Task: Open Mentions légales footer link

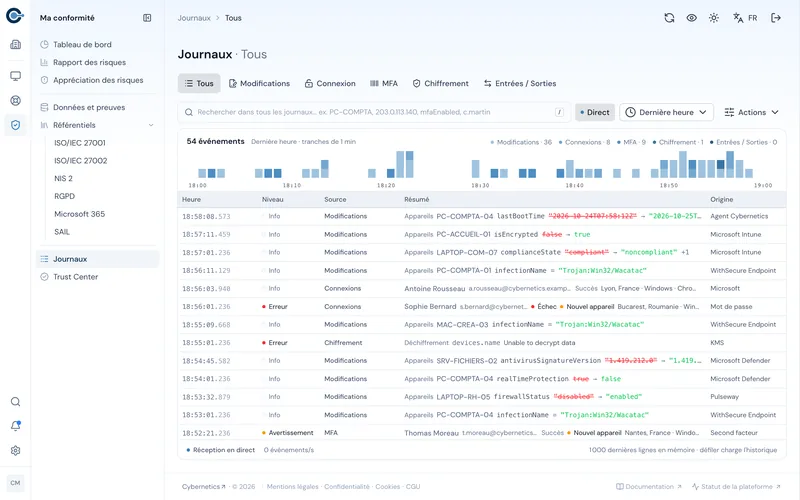Action: pos(292,487)
